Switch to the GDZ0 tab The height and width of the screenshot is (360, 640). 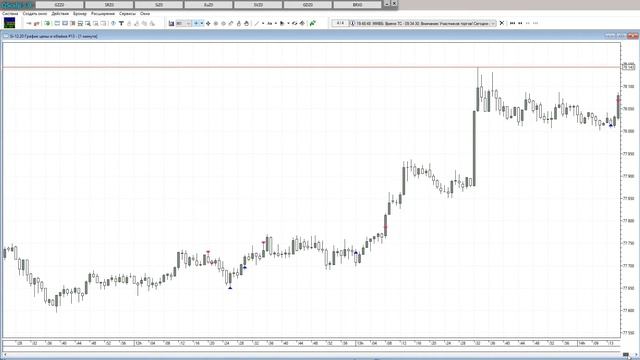click(308, 5)
